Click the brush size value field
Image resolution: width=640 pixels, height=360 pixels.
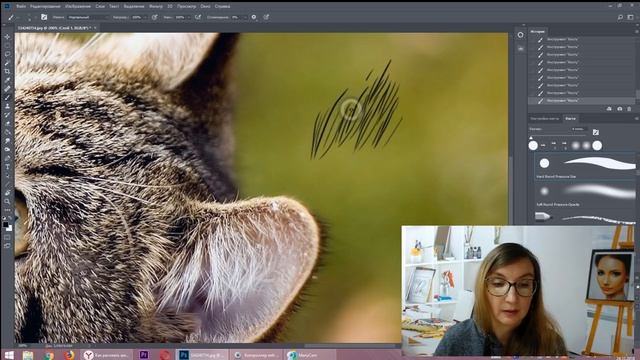(x=579, y=129)
